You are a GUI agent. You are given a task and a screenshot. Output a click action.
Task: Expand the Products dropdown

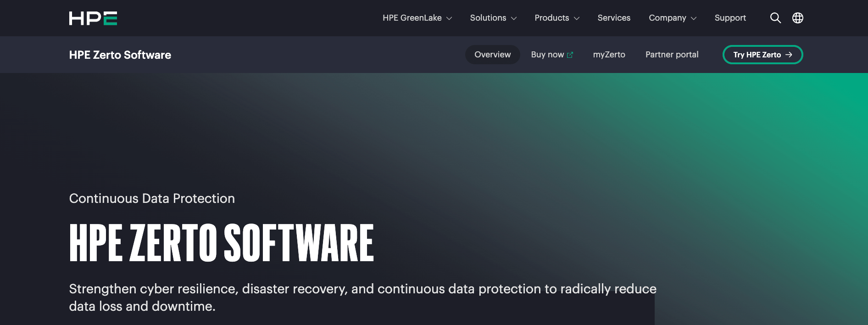[557, 18]
